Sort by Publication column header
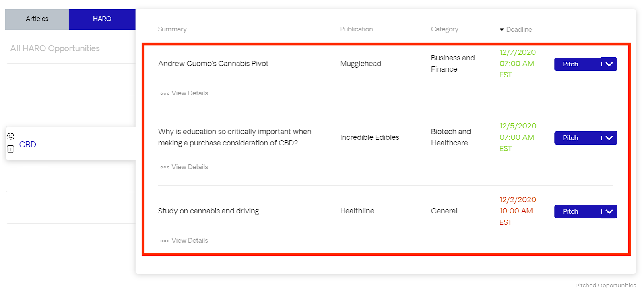This screenshot has width=644, height=292. tap(356, 29)
